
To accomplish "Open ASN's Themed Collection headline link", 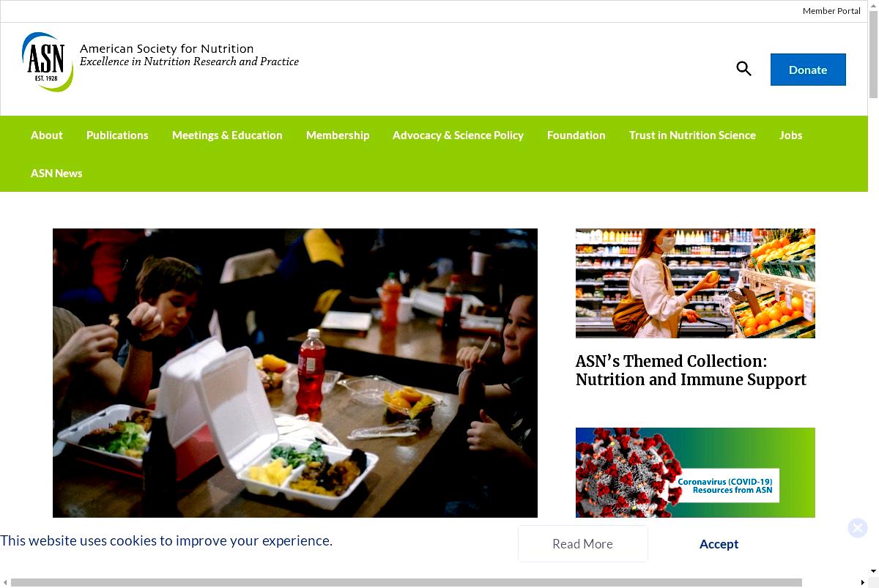I will (691, 371).
